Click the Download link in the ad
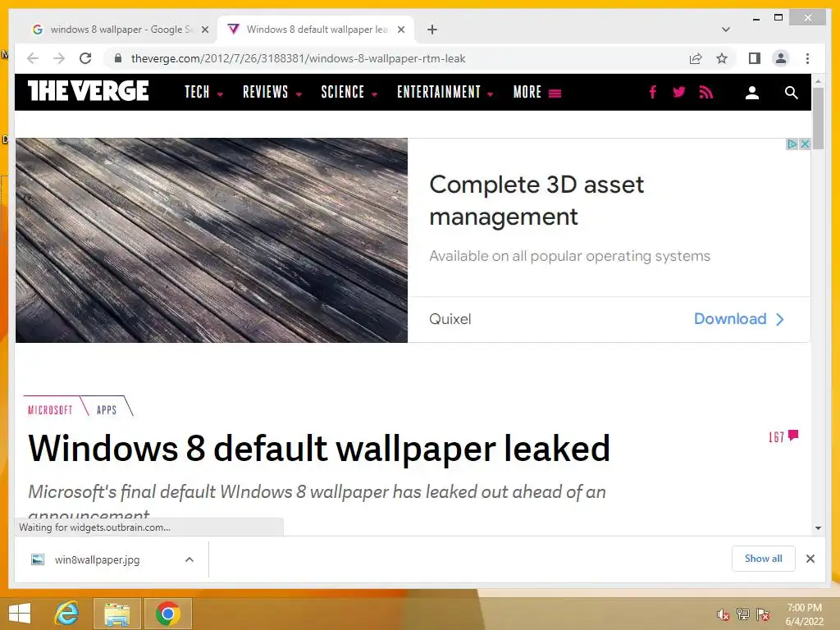The width and height of the screenshot is (840, 630). point(739,319)
